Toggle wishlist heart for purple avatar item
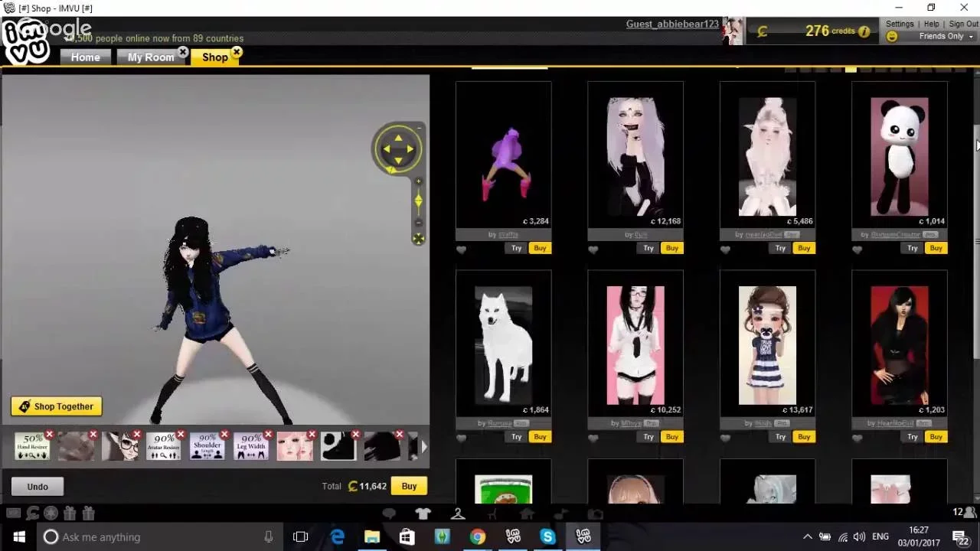Image resolution: width=980 pixels, height=551 pixels. [461, 249]
